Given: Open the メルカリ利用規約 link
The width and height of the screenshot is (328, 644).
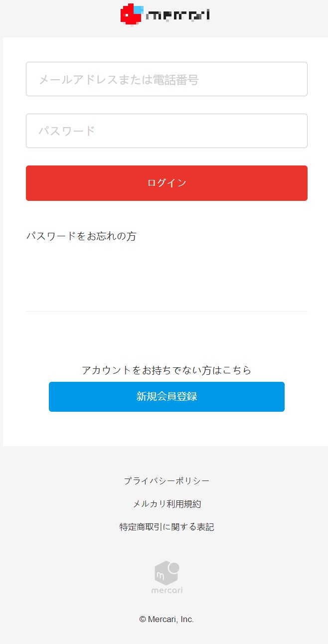Looking at the screenshot, I should click(166, 504).
